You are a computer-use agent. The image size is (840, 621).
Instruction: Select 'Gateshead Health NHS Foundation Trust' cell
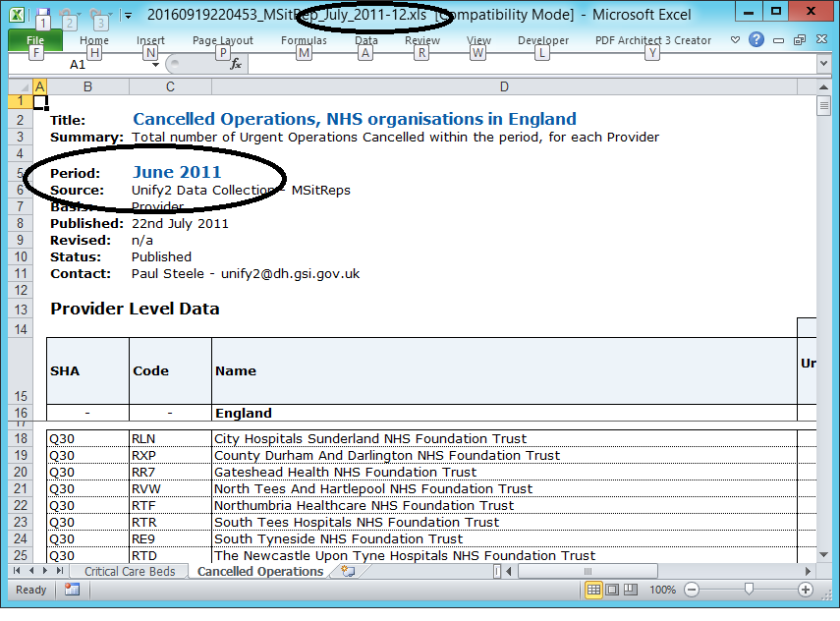[504, 472]
